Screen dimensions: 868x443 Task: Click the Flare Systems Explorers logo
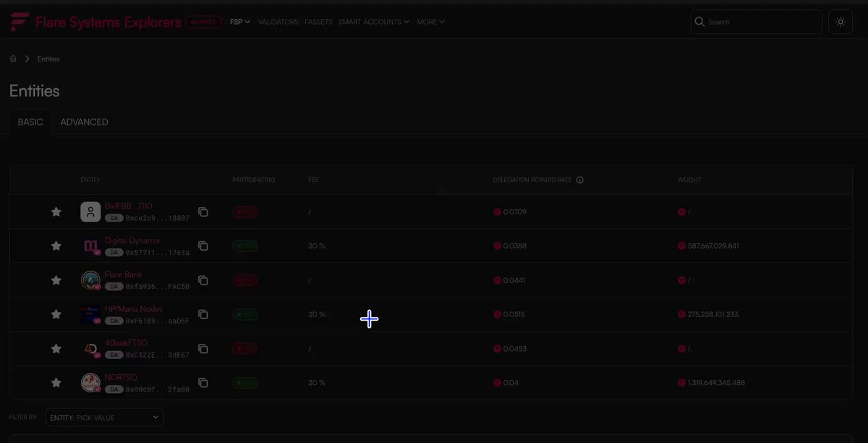pos(95,22)
